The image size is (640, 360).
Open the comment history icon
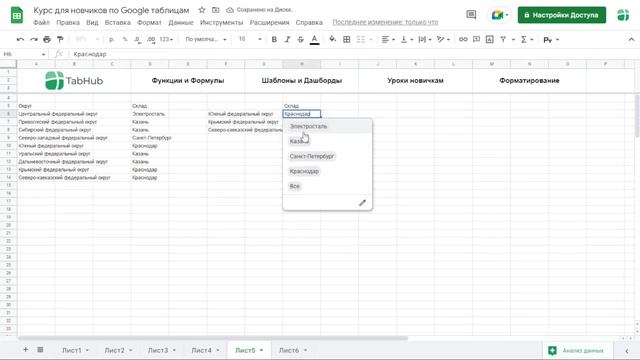(471, 15)
